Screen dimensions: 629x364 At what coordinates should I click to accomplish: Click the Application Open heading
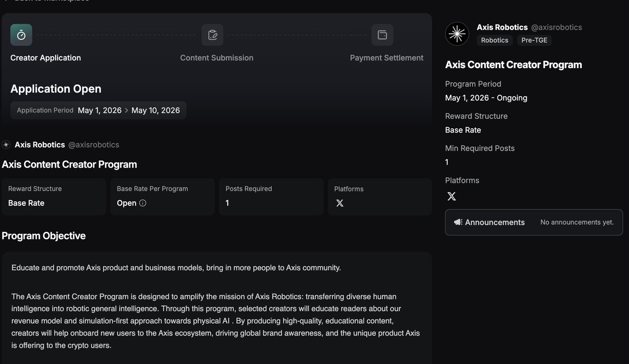click(56, 89)
